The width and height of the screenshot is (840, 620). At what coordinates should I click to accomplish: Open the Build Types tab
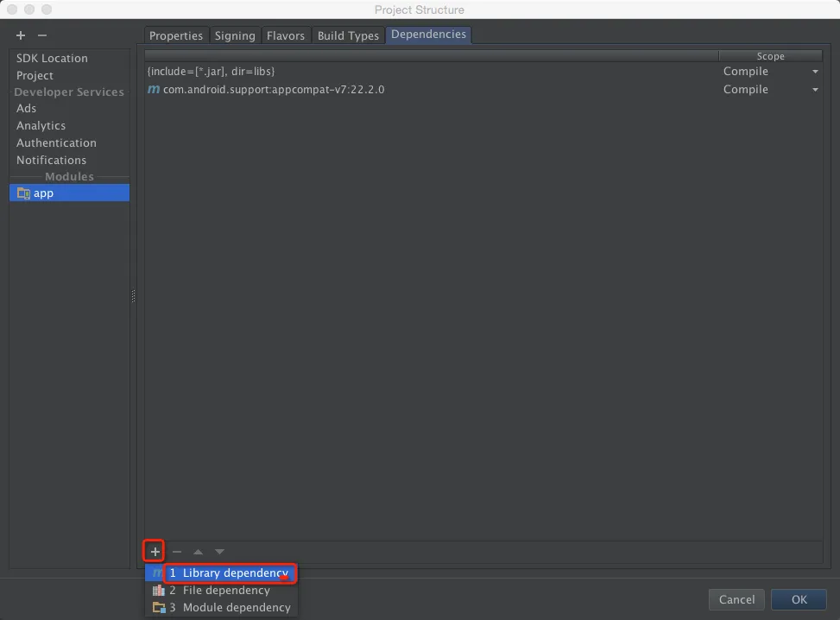coord(348,35)
